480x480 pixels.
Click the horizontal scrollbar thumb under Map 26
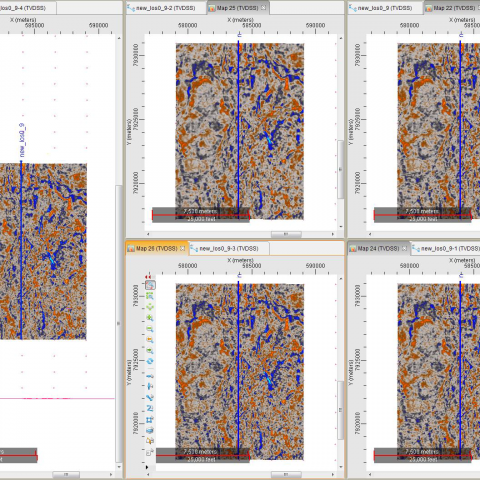pos(286,474)
